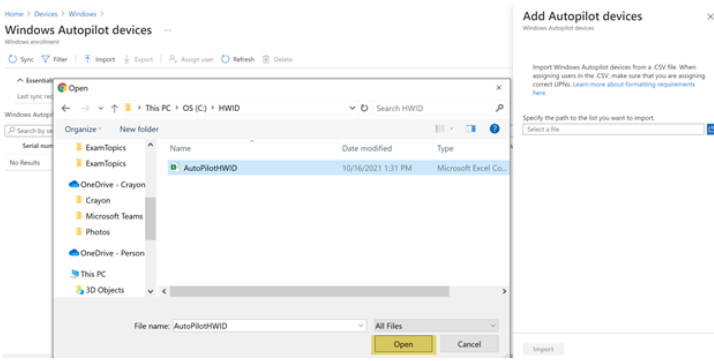The height and width of the screenshot is (361, 714).
Task: Click Import in the Autopilot toolbar
Action: (99, 59)
